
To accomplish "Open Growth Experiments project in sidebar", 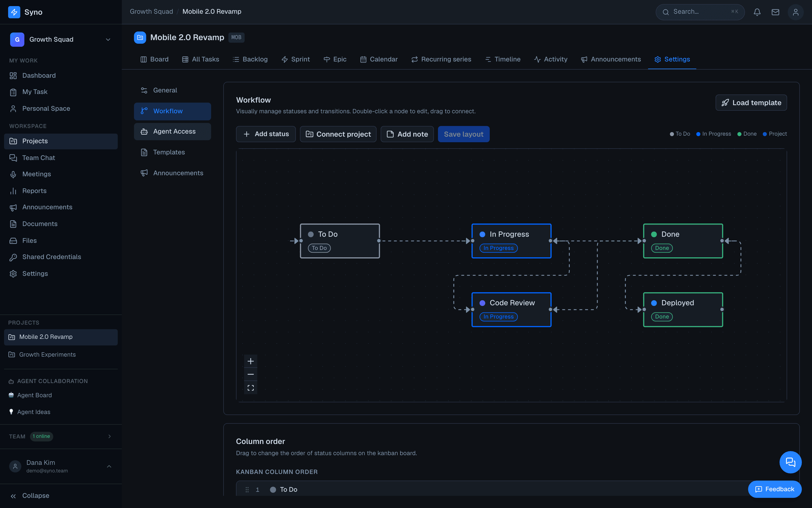I will 61,355.
